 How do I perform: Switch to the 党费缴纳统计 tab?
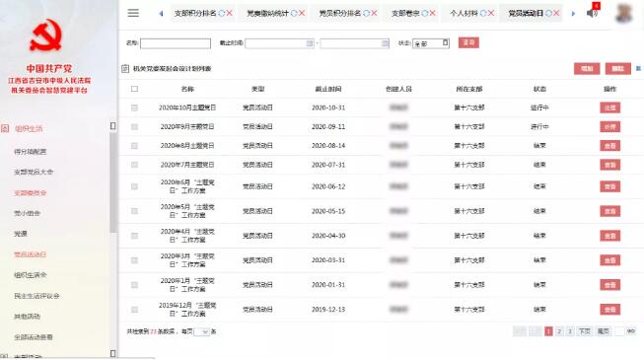(268, 13)
